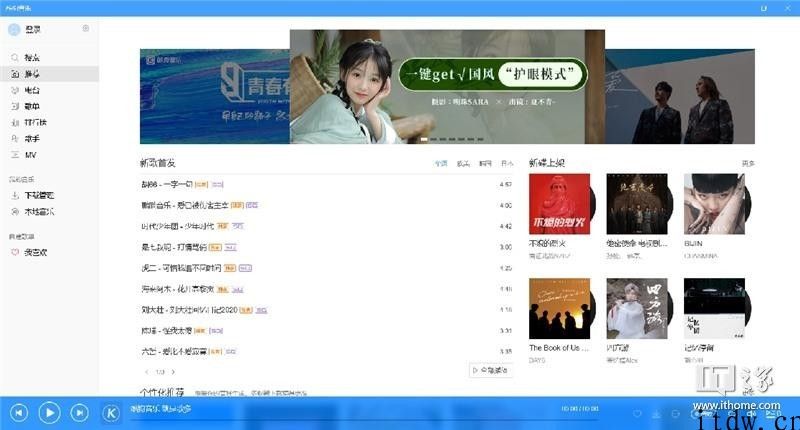Viewport: 800px width, 430px height.
Task: Select the song row lasting 4:42
Action: pyautogui.click(x=327, y=226)
